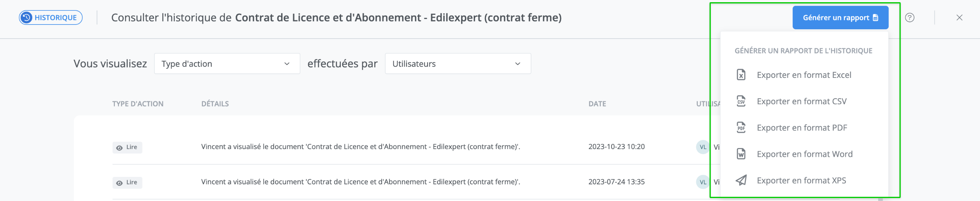980x201 pixels.
Task: Click the Générer un rapport button
Action: point(840,17)
